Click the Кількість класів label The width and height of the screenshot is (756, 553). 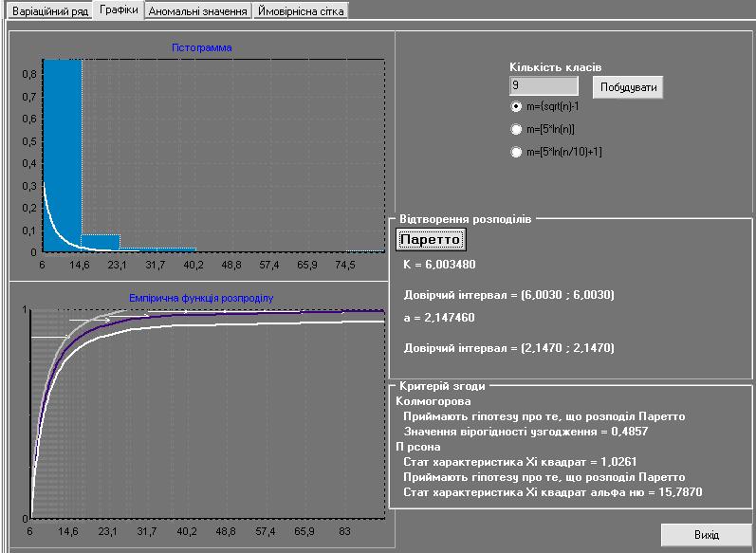[x=556, y=67]
